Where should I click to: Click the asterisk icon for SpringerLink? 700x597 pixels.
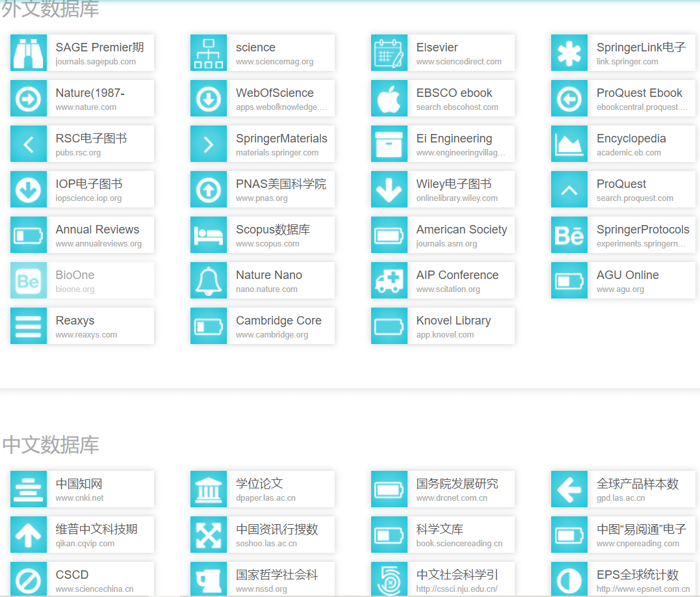569,53
